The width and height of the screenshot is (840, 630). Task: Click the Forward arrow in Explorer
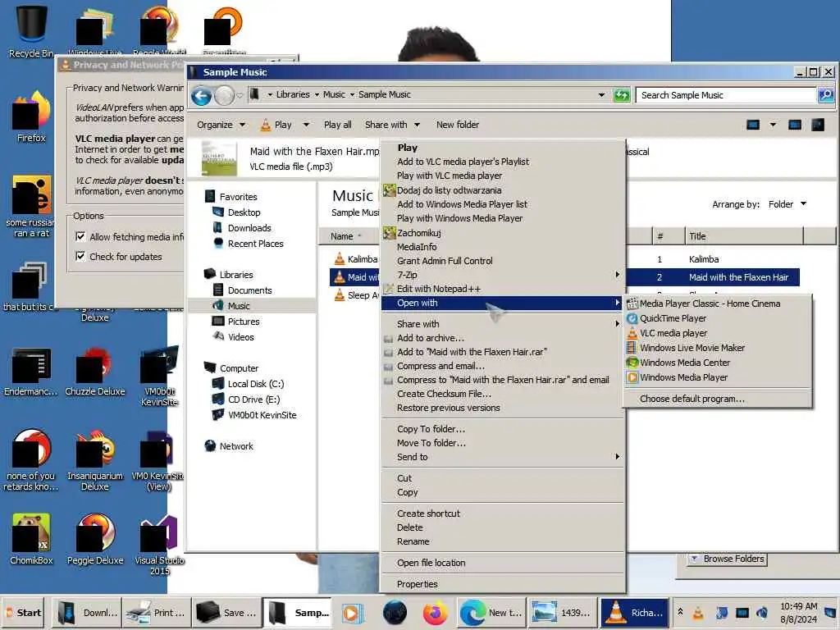(224, 96)
